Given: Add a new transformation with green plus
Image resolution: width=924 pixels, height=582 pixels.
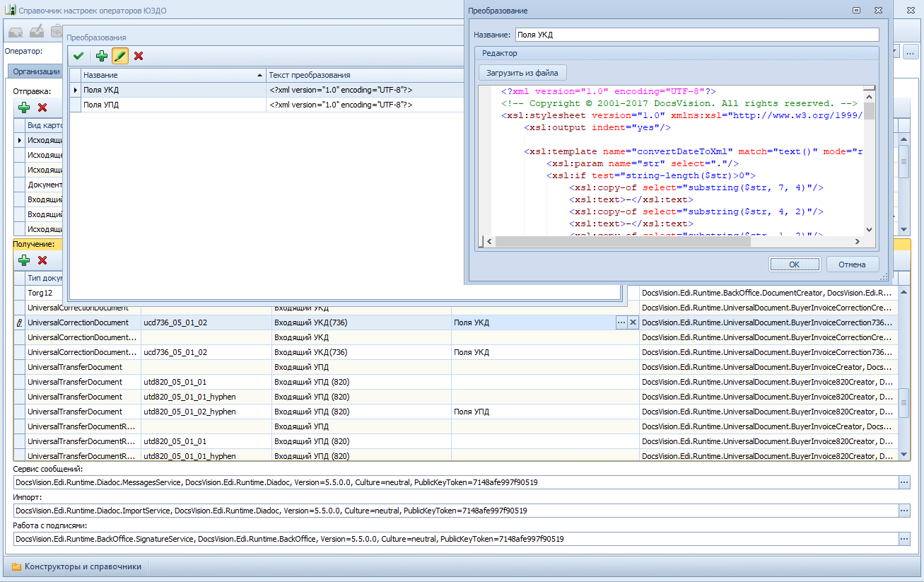Looking at the screenshot, I should point(101,56).
